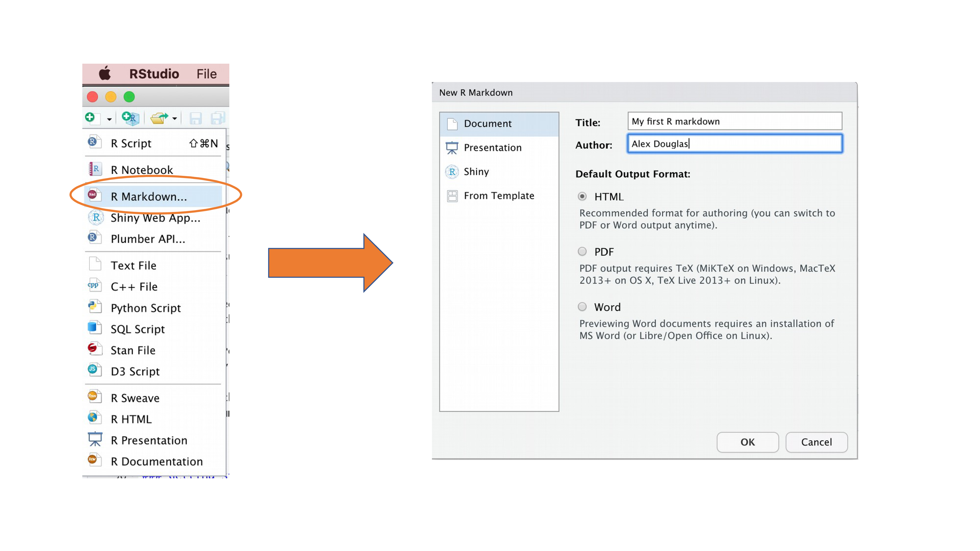Screen dimensions: 980x551
Task: Select the R Notebook icon
Action: 94,169
